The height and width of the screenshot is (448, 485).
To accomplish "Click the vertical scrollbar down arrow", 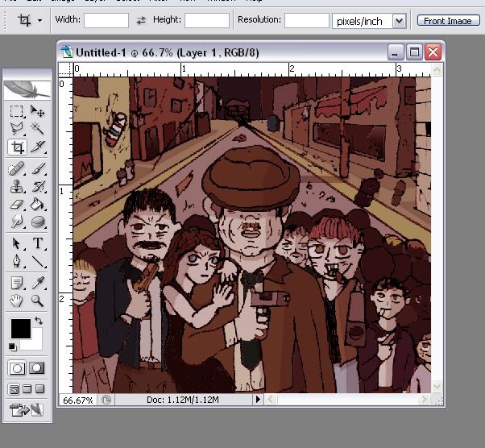I will pos(437,386).
